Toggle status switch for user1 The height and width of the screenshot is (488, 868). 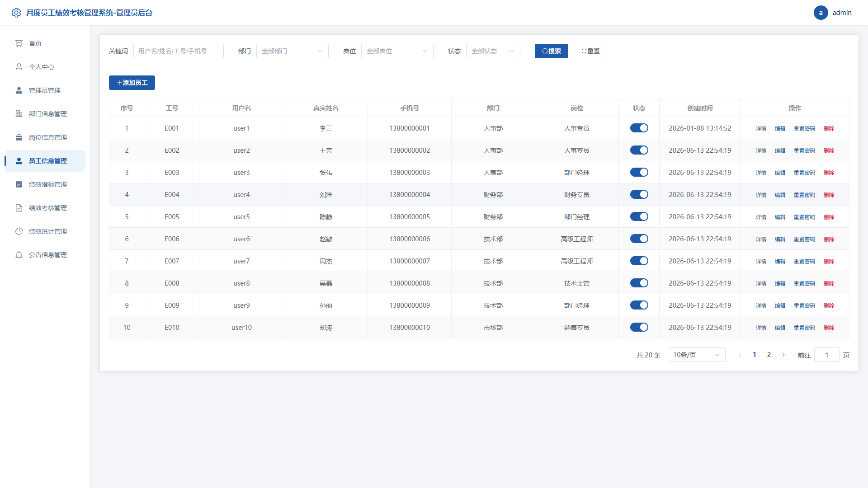pyautogui.click(x=639, y=128)
